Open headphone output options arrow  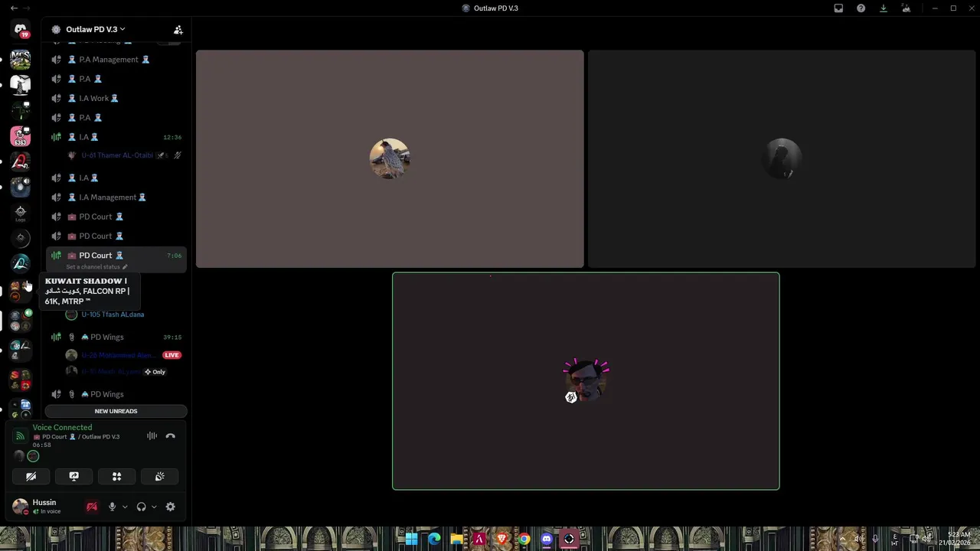154,507
